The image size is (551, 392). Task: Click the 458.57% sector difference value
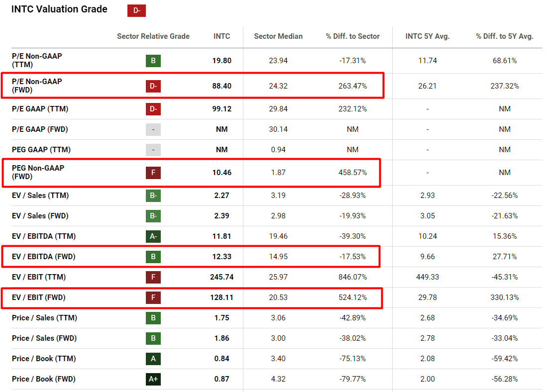tap(352, 173)
